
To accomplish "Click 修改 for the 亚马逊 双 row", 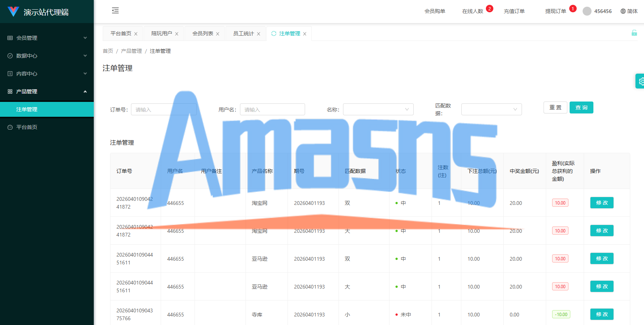I will pyautogui.click(x=602, y=258).
